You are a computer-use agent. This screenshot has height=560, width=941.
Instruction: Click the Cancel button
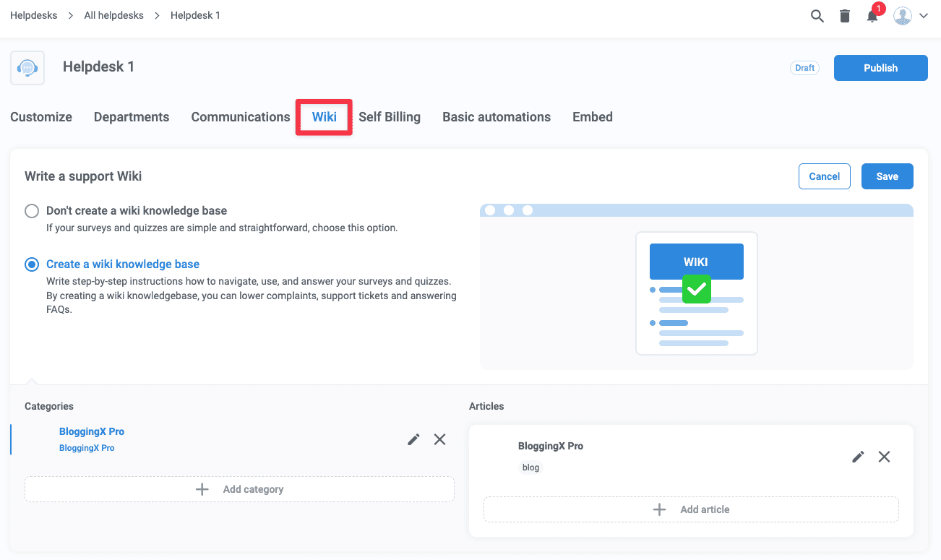pyautogui.click(x=825, y=176)
